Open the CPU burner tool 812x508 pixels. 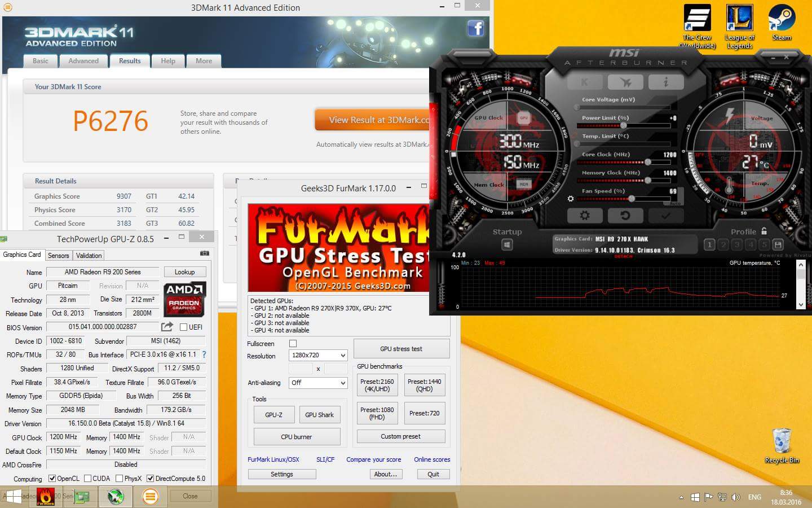point(297,437)
